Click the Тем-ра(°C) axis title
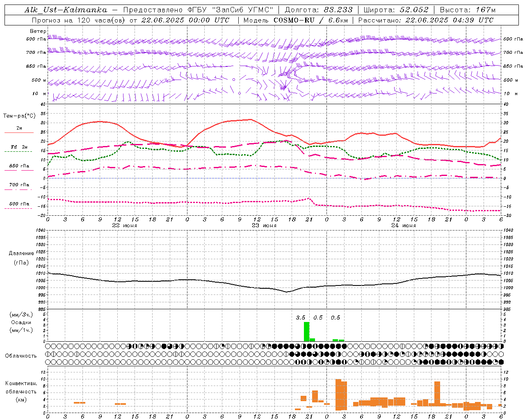This screenshot has height=420, width=525. [19, 116]
